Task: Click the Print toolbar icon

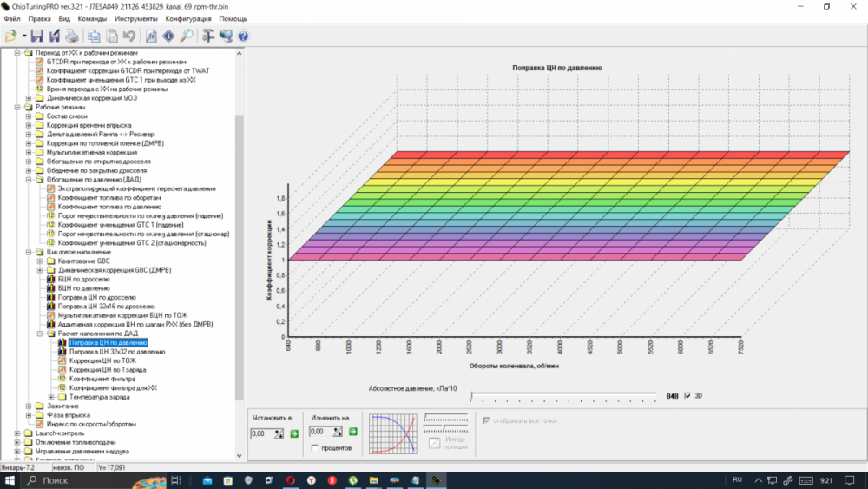Action: click(x=71, y=36)
